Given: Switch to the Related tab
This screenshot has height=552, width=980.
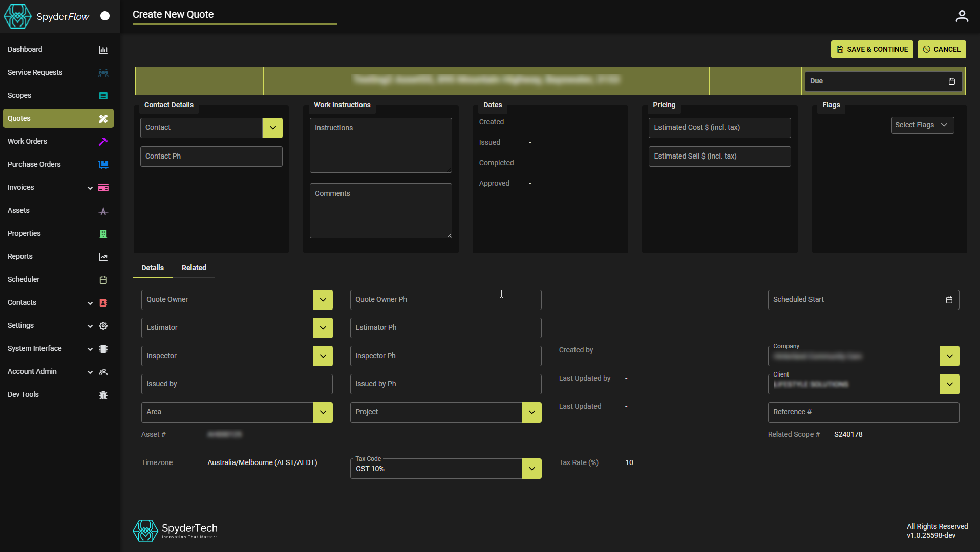Looking at the screenshot, I should [x=194, y=268].
